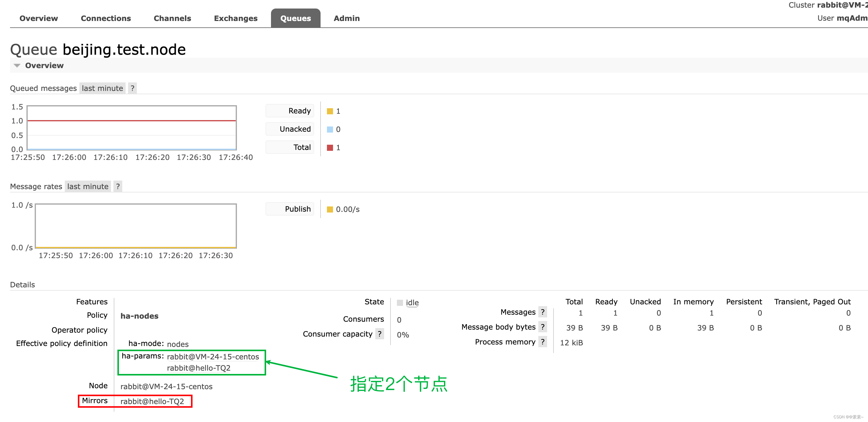
Task: Open the ha-nodes policy link
Action: [x=139, y=316]
